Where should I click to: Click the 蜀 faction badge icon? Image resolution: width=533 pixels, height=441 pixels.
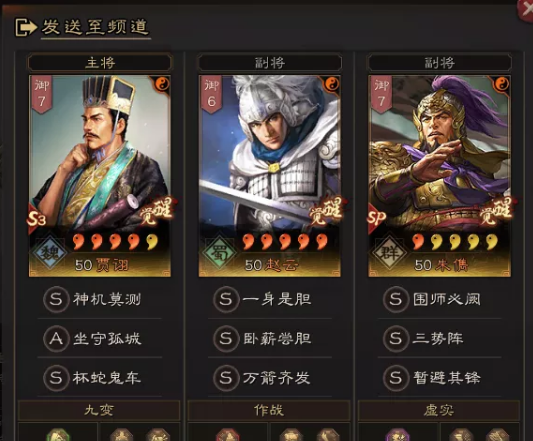click(x=219, y=252)
